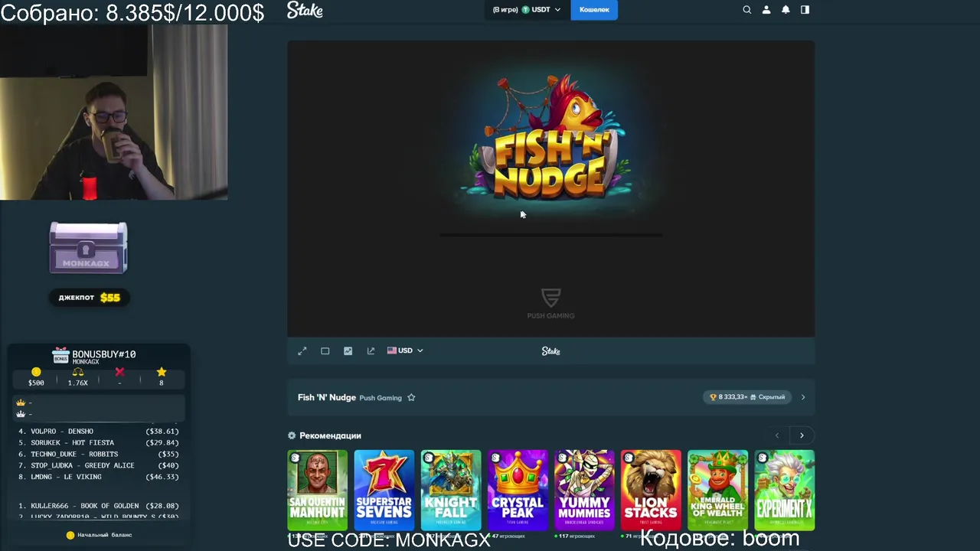Open live stats chart icon
Image resolution: width=980 pixels, height=551 pixels.
pos(348,350)
